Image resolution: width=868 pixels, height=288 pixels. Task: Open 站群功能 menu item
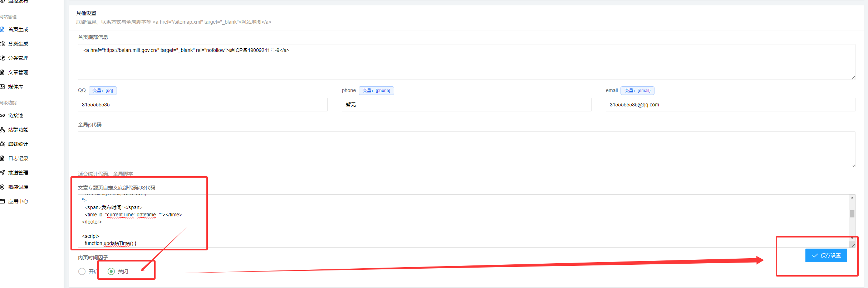tap(18, 130)
